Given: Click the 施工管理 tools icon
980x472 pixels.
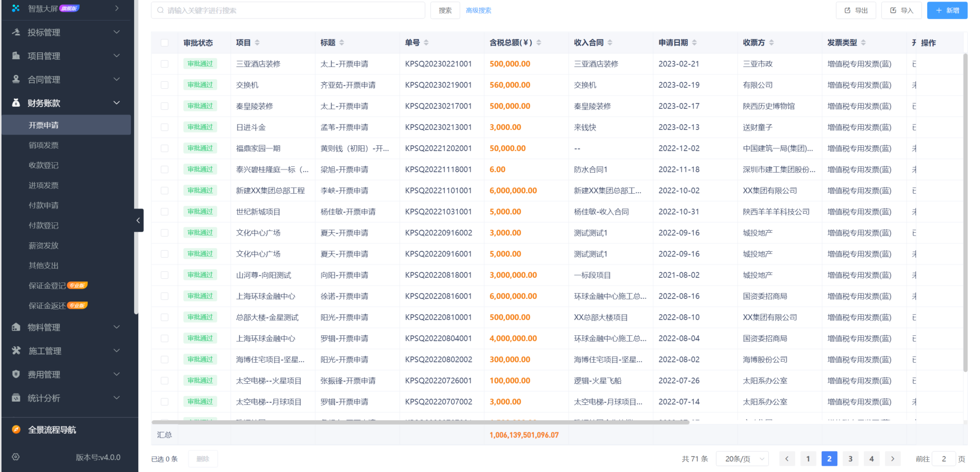Looking at the screenshot, I should click(16, 351).
